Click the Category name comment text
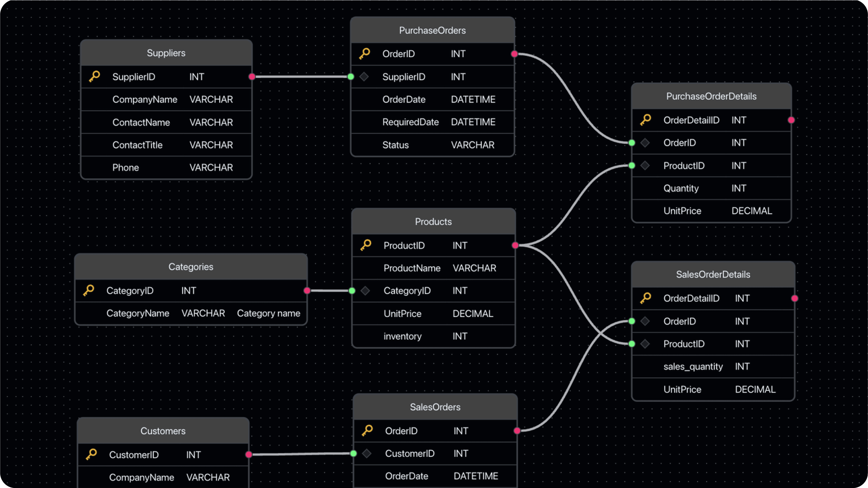 269,313
